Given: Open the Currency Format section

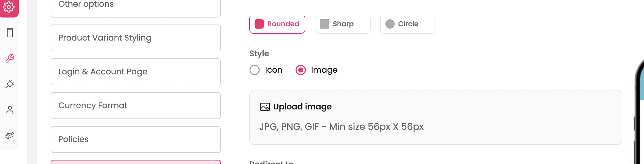Looking at the screenshot, I should point(135,106).
